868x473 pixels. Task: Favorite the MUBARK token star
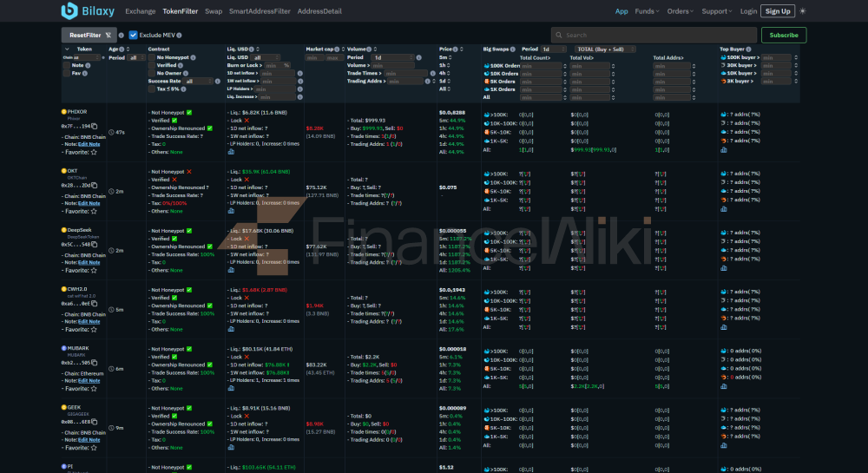(x=94, y=389)
